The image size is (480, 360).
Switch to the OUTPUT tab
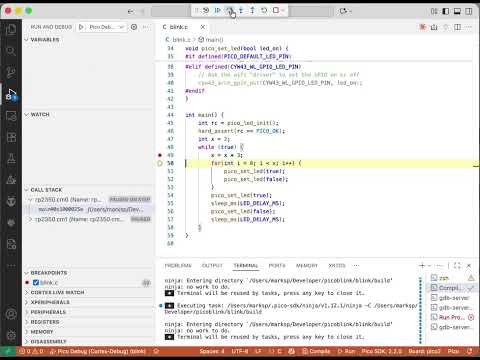click(212, 266)
